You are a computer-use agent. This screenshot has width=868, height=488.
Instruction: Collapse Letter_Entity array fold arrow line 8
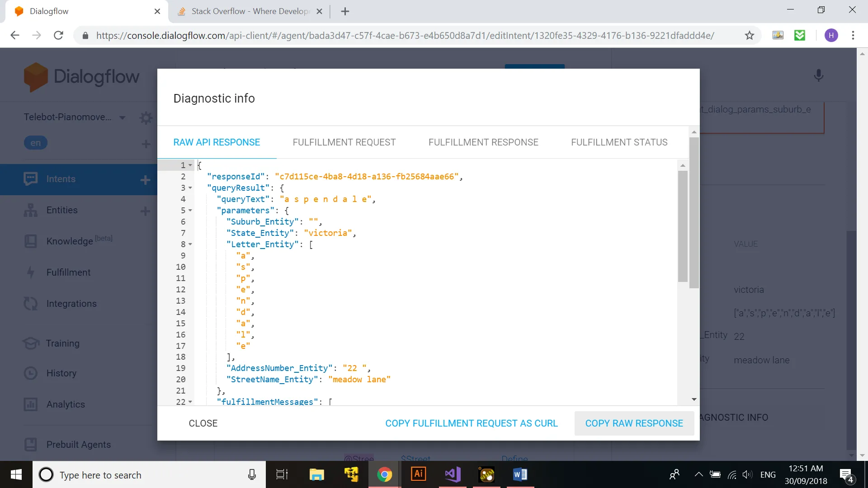tap(190, 244)
